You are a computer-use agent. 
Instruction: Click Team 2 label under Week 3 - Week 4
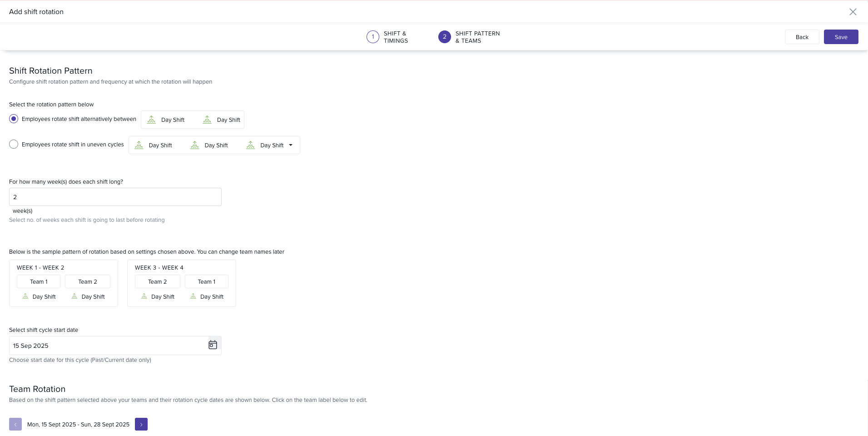click(x=157, y=281)
